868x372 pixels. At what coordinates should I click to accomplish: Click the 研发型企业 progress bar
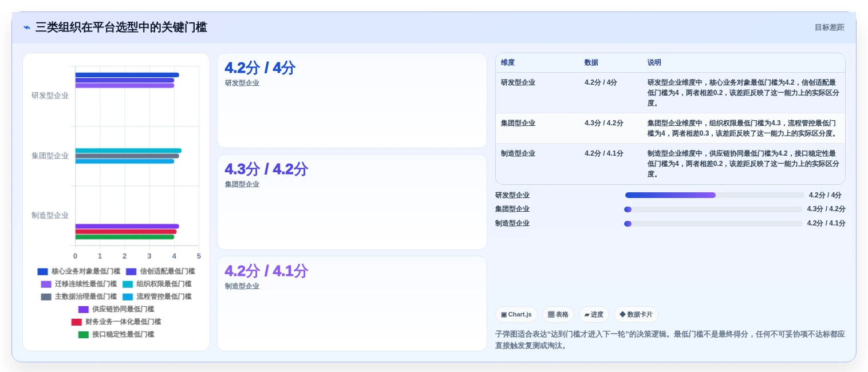[x=714, y=195]
